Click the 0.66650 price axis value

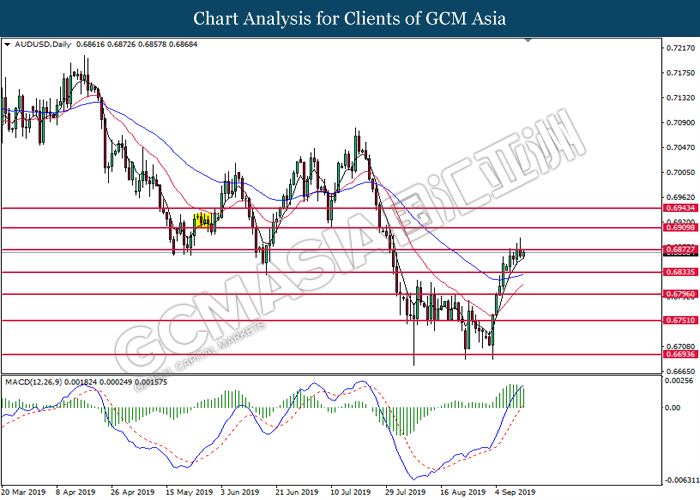point(681,371)
